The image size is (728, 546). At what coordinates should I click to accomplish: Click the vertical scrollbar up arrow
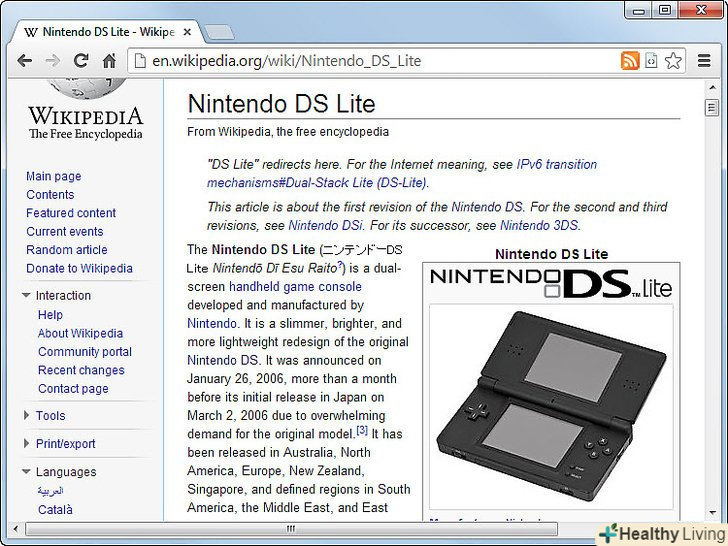coord(712,87)
